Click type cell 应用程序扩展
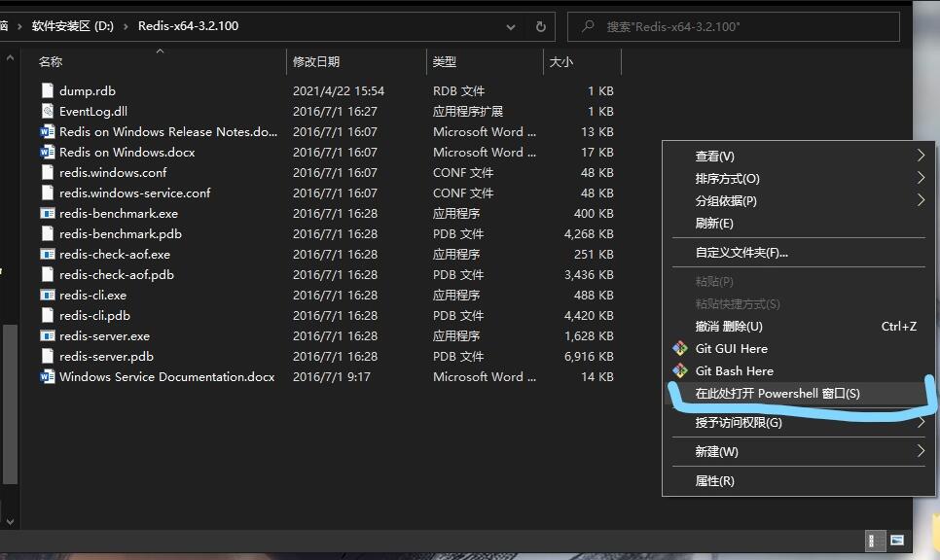The height and width of the screenshot is (560, 940). pyautogui.click(x=468, y=112)
